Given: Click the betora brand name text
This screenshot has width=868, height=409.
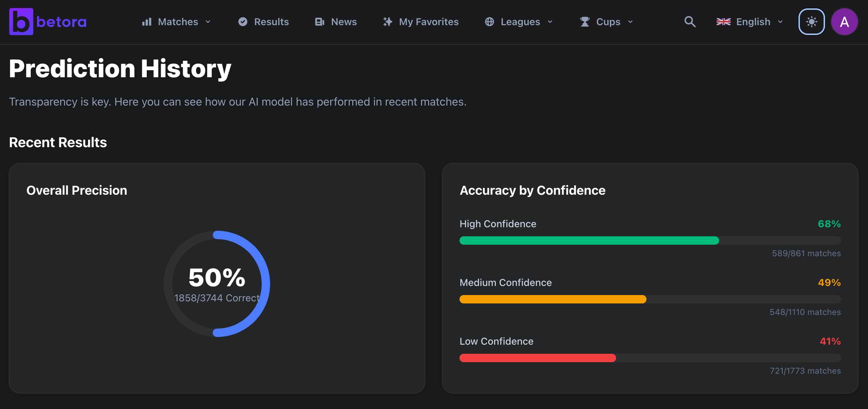Looking at the screenshot, I should coord(62,22).
